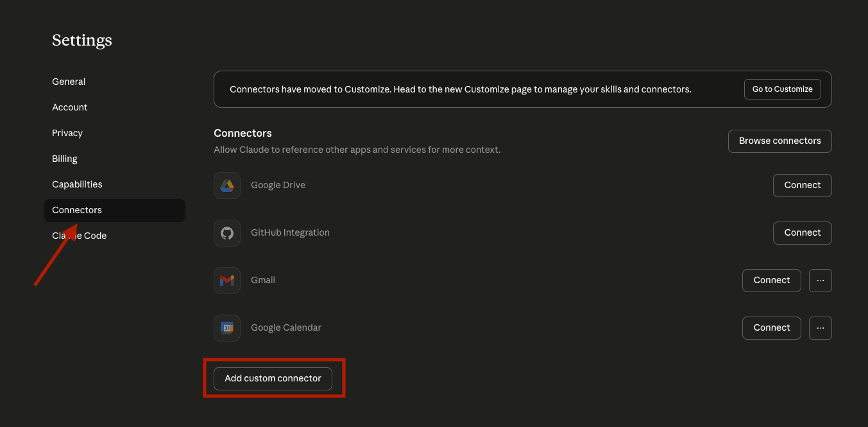Screen dimensions: 868x427
Task: Click Go to Customize in the banner
Action: [x=782, y=89]
